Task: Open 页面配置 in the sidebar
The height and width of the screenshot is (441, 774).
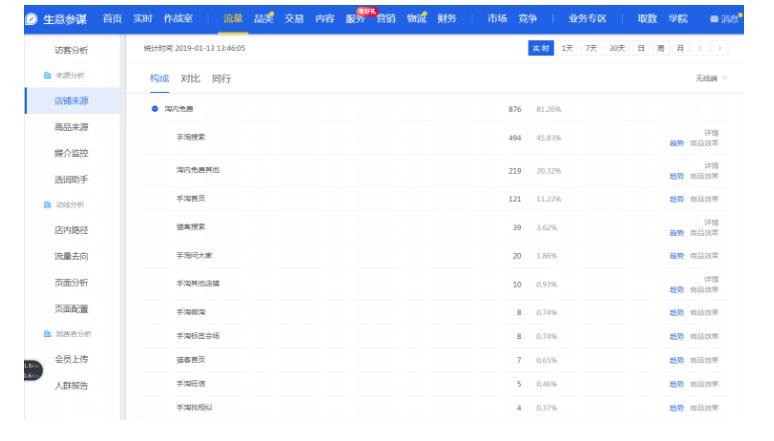Action: [71, 309]
